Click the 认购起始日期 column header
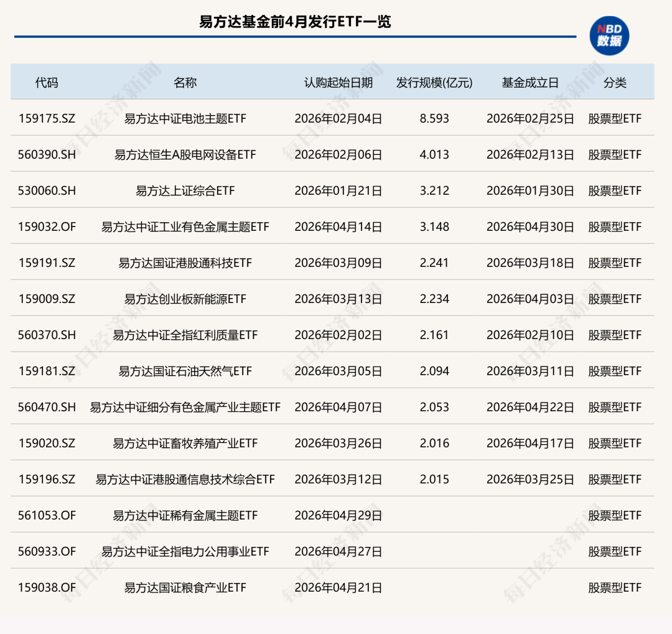Screen dimensions: 672x634 338,82
